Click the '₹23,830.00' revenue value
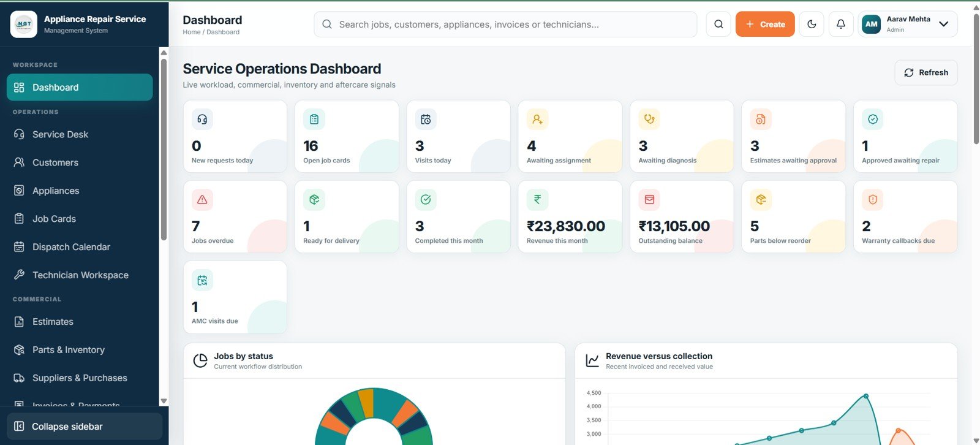 (566, 226)
